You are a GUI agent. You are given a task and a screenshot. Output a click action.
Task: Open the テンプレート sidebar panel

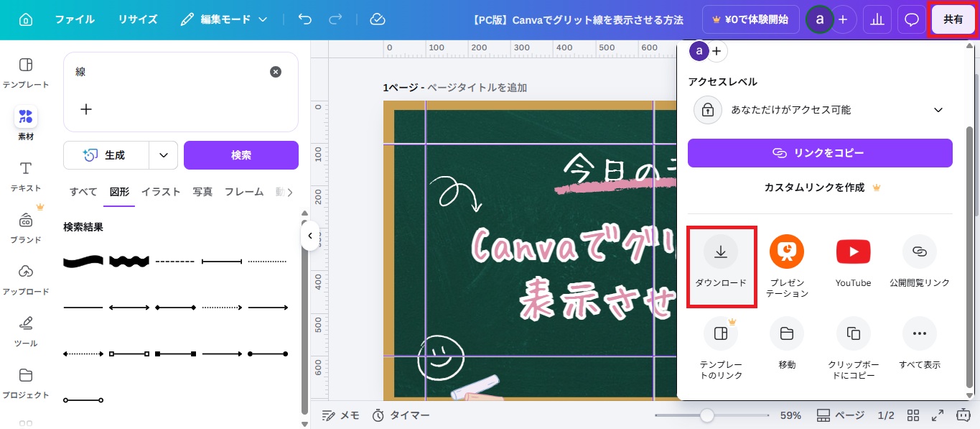pyautogui.click(x=26, y=72)
